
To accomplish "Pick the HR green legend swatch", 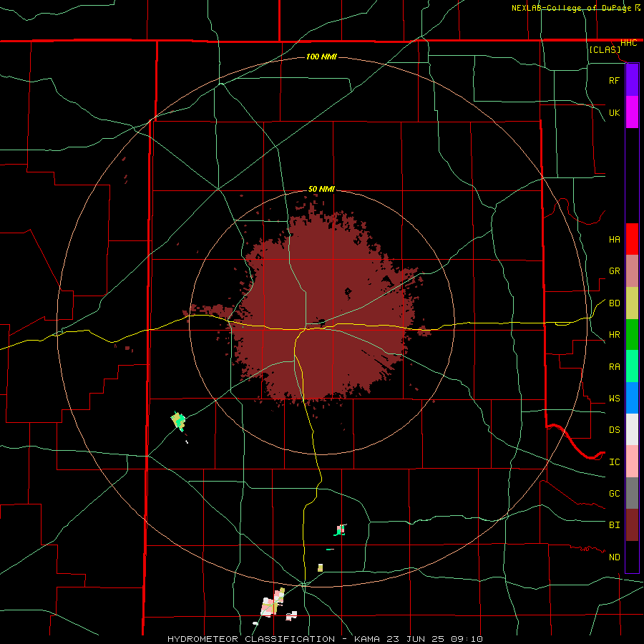I will coord(632,335).
